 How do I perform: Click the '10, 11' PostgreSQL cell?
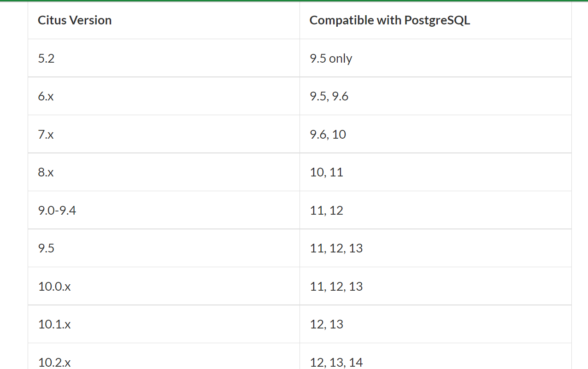[x=326, y=173]
